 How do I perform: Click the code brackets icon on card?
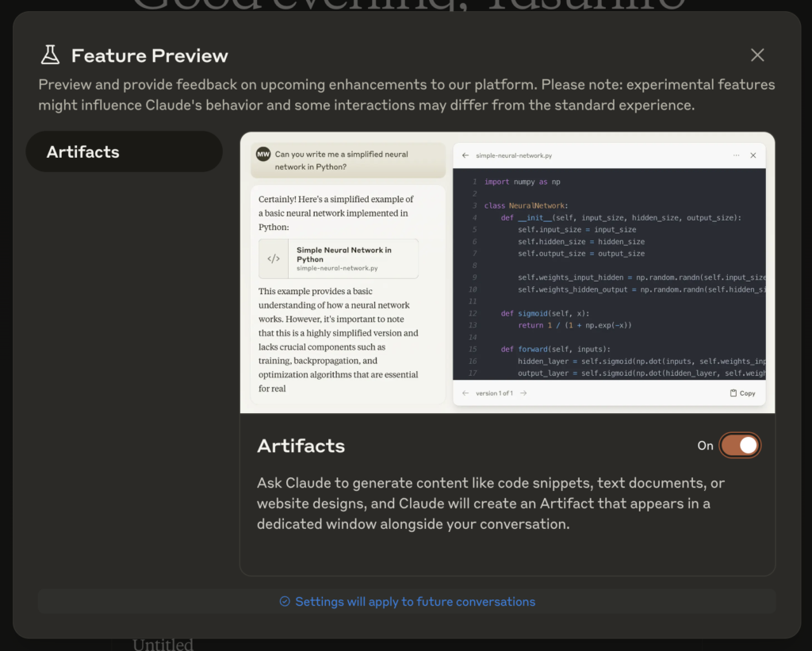coord(274,258)
